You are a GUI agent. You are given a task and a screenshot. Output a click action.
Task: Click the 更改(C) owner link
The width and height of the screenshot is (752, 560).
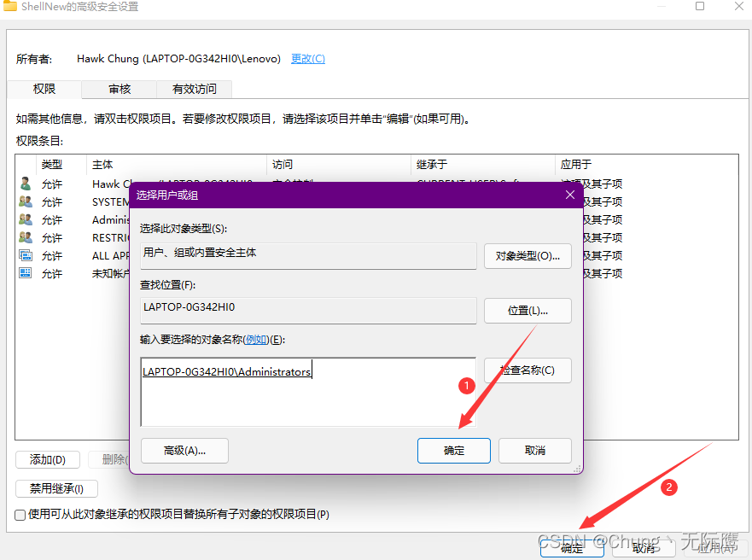308,59
